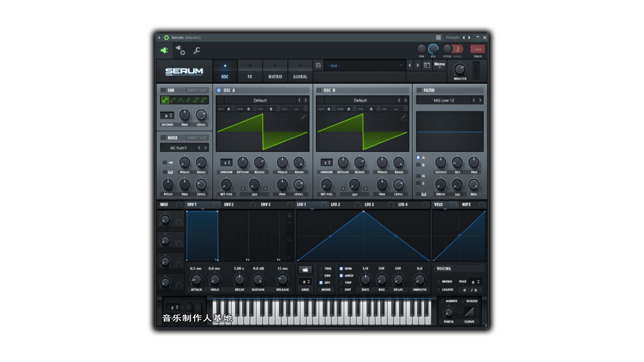Click the wrench detailed settings icon
Image resolution: width=644 pixels, height=362 pixels.
[x=197, y=51]
